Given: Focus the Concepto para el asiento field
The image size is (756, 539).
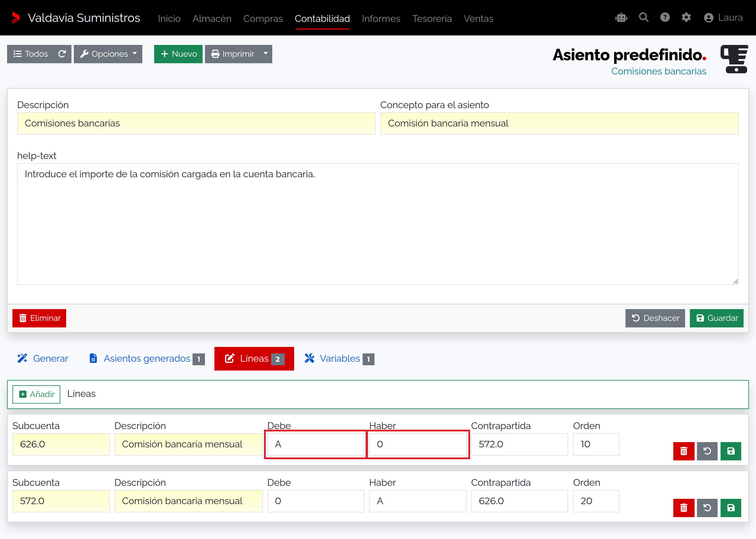Looking at the screenshot, I should tap(559, 124).
